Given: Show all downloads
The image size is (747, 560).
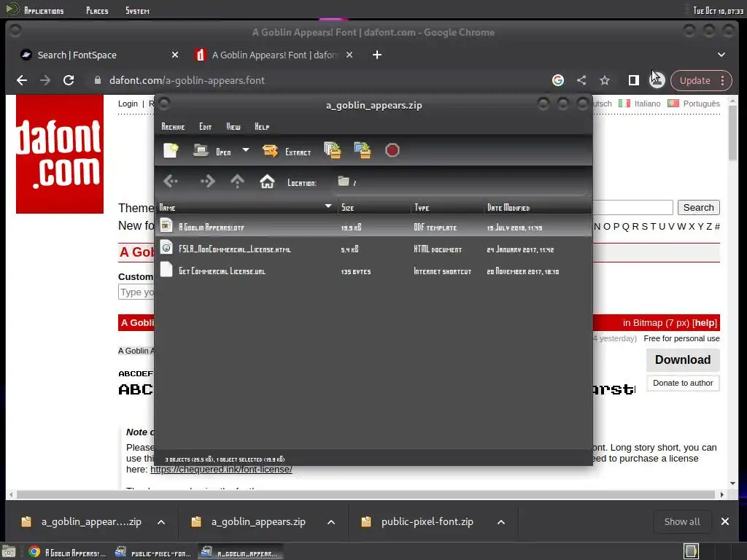Looking at the screenshot, I should [682, 521].
